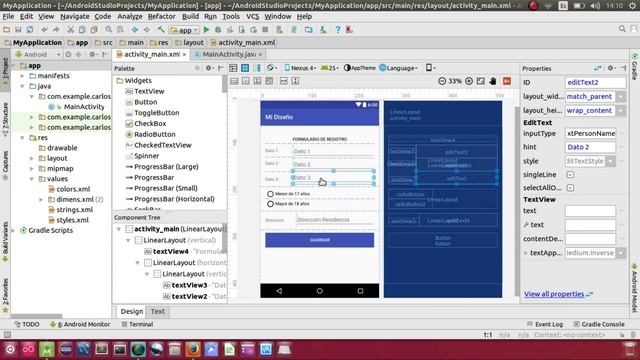Click the Zoom in plus icon
Image resolution: width=640 pixels, height=360 pixels.
469,81
